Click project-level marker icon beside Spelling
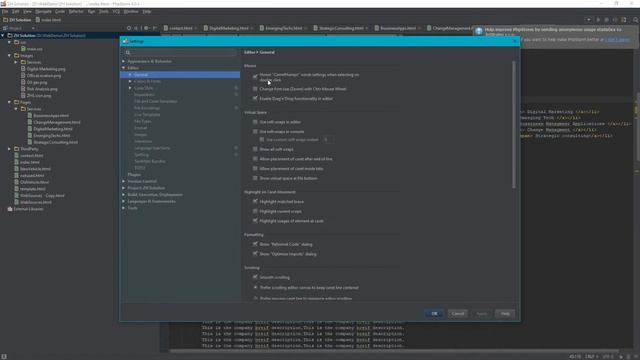Image resolution: width=640 pixels, height=360 pixels. [x=236, y=155]
